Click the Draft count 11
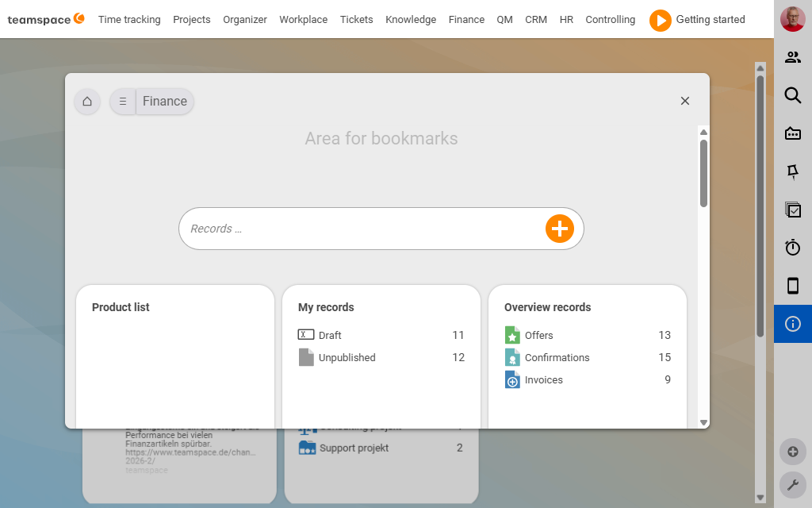Image resolution: width=812 pixels, height=508 pixels. (458, 336)
